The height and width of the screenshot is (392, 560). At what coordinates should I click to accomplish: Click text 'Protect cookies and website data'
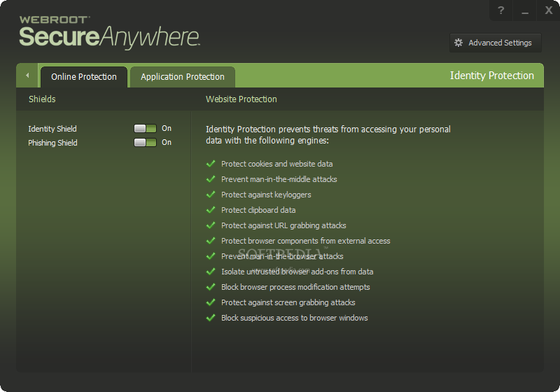point(276,164)
